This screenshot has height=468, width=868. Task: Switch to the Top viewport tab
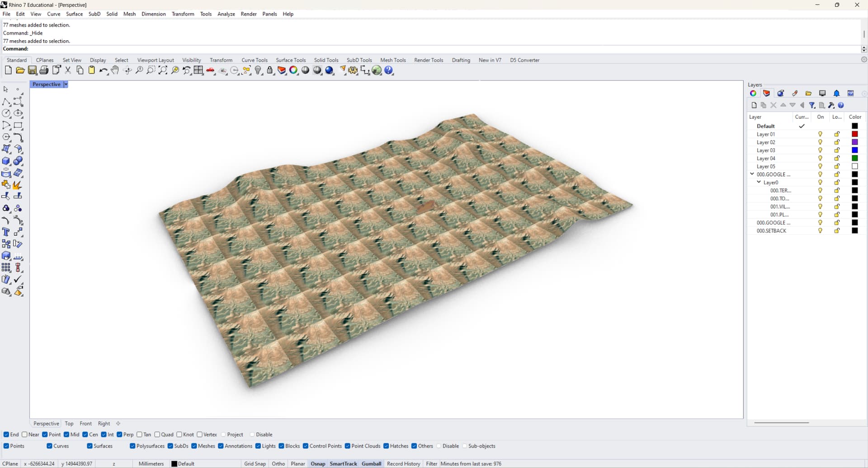[x=69, y=424]
